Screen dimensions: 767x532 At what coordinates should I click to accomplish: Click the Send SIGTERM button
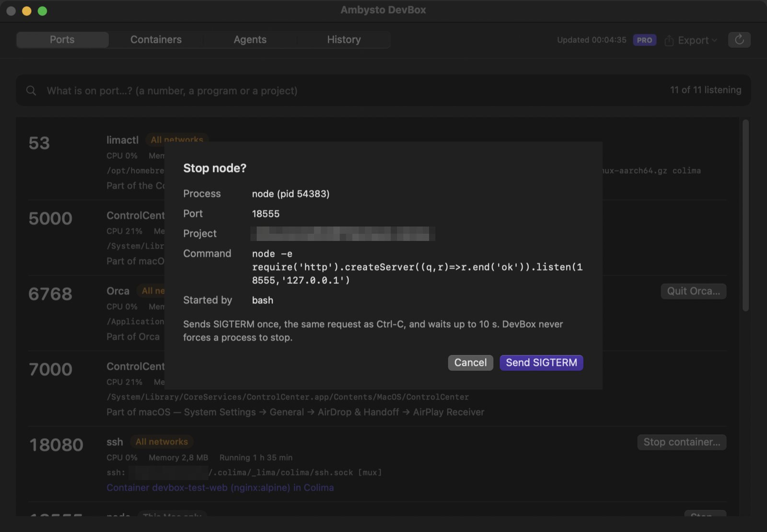coord(541,363)
